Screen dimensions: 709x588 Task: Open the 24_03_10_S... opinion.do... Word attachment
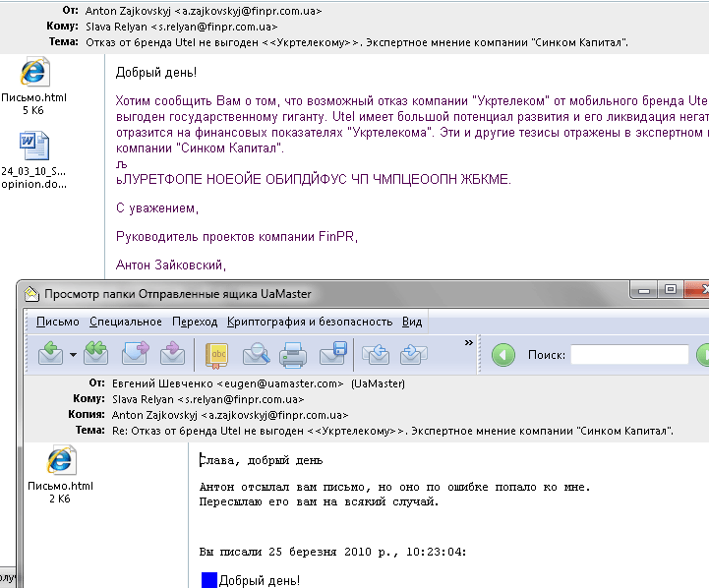(33, 160)
